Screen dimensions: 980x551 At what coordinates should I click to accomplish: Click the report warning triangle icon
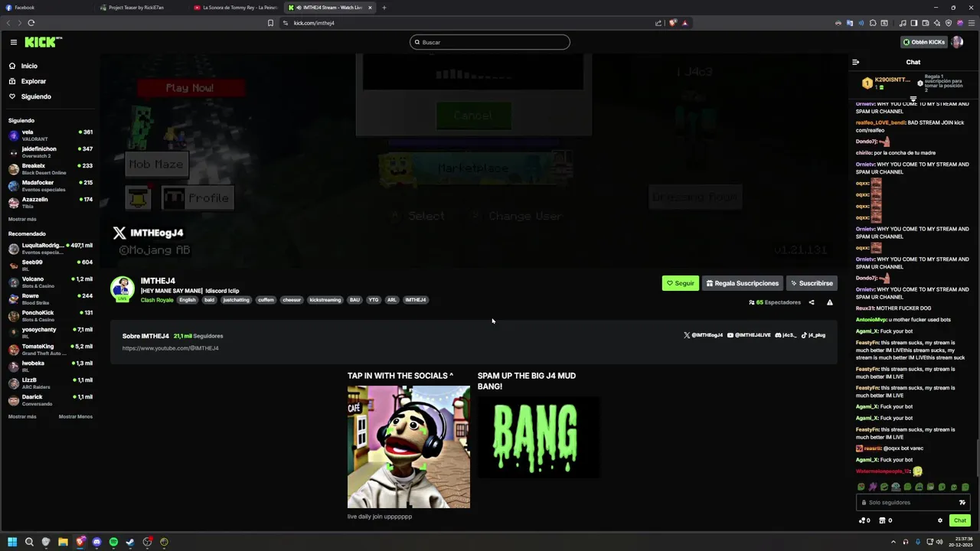830,302
